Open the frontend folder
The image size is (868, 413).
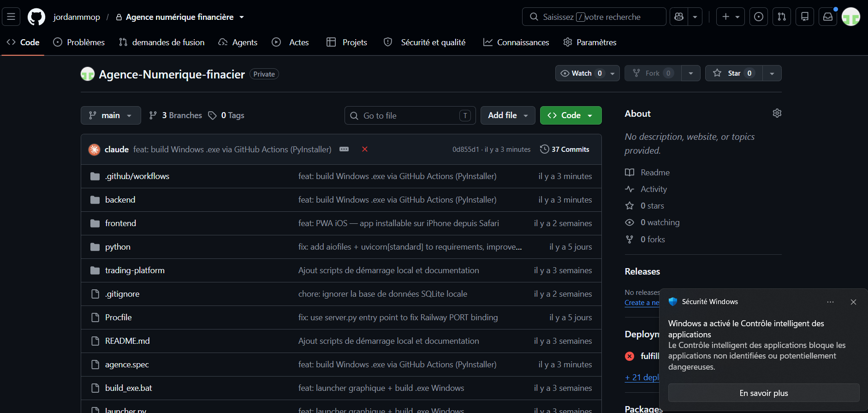(x=120, y=223)
